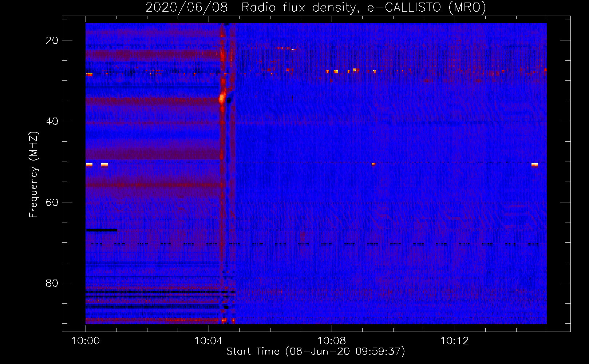Click the 'Start Time (08-Jun-20 09:59:37)' axis label
This screenshot has height=364, width=589.
pos(316,352)
